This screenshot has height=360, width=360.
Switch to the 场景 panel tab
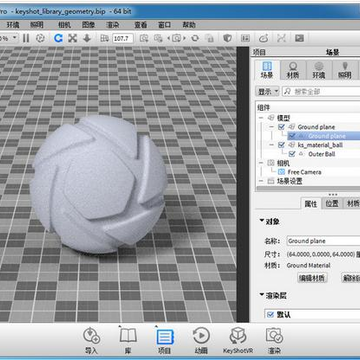[x=267, y=70]
